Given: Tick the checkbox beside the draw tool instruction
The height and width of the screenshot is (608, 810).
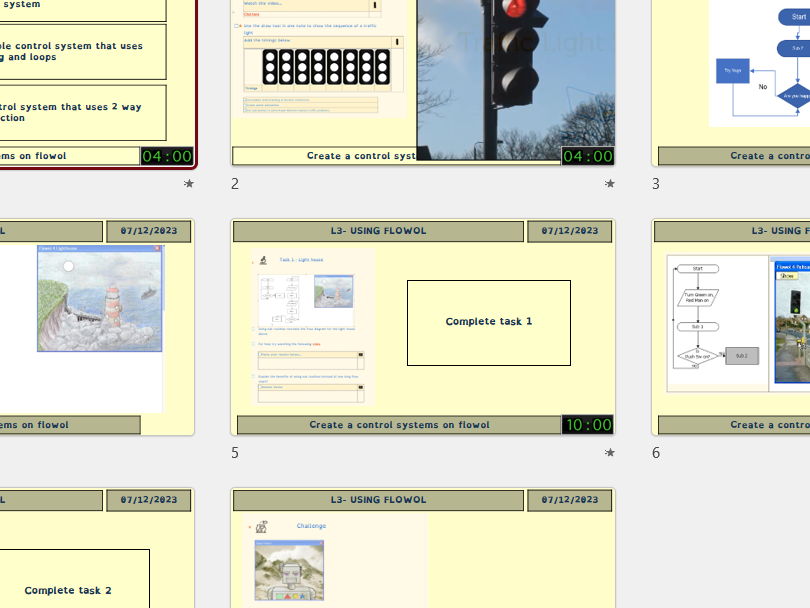Looking at the screenshot, I should (x=234, y=25).
